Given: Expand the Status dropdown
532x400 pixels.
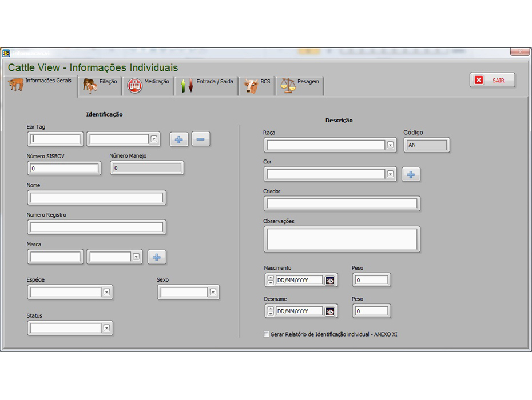Looking at the screenshot, I should coord(106,328).
